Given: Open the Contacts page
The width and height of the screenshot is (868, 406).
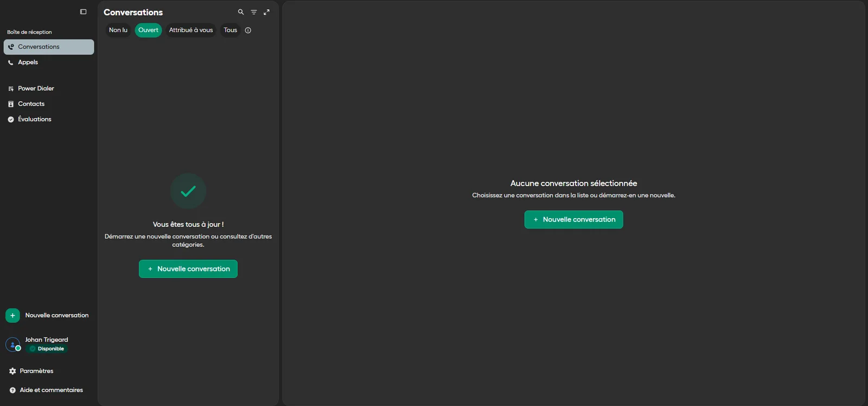Looking at the screenshot, I should [49, 104].
